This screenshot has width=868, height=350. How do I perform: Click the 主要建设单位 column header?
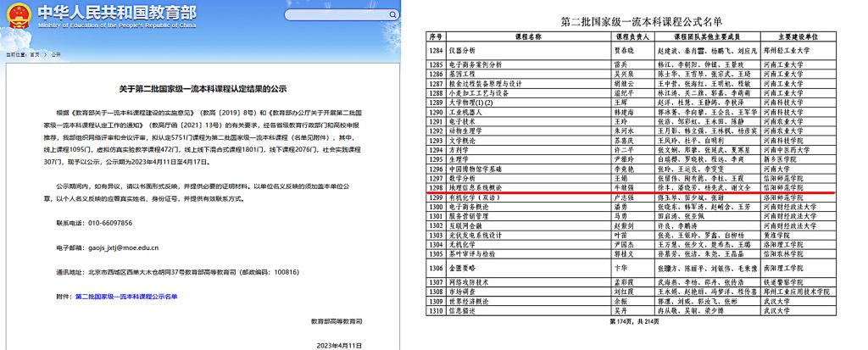tap(793, 37)
